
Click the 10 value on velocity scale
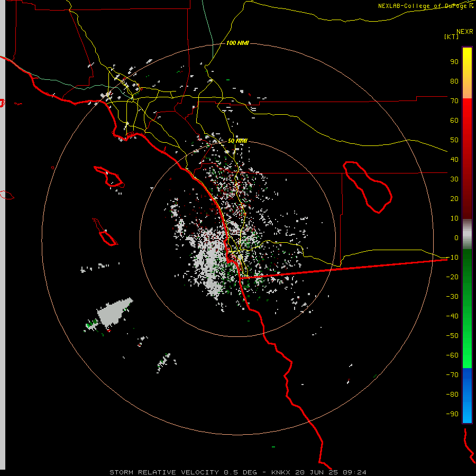point(454,218)
